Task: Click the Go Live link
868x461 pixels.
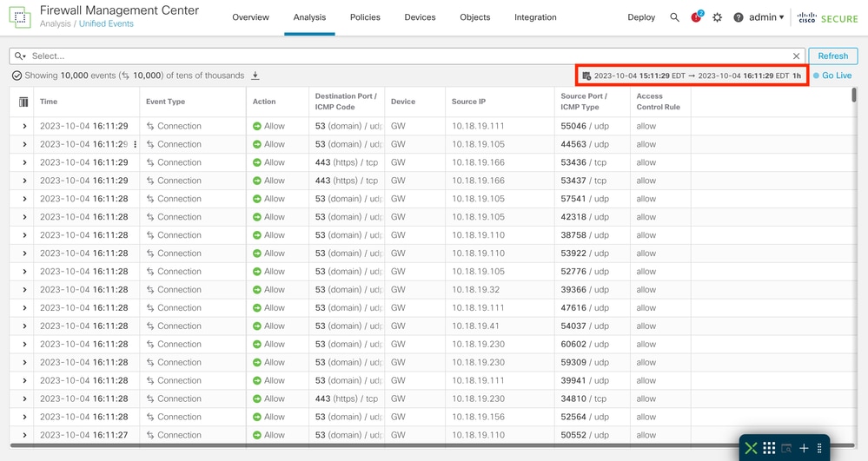Action: (x=837, y=76)
